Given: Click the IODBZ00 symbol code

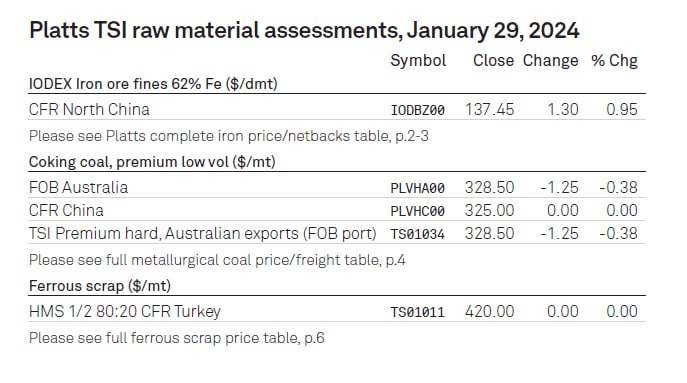Looking at the screenshot, I should pyautogui.click(x=418, y=110).
